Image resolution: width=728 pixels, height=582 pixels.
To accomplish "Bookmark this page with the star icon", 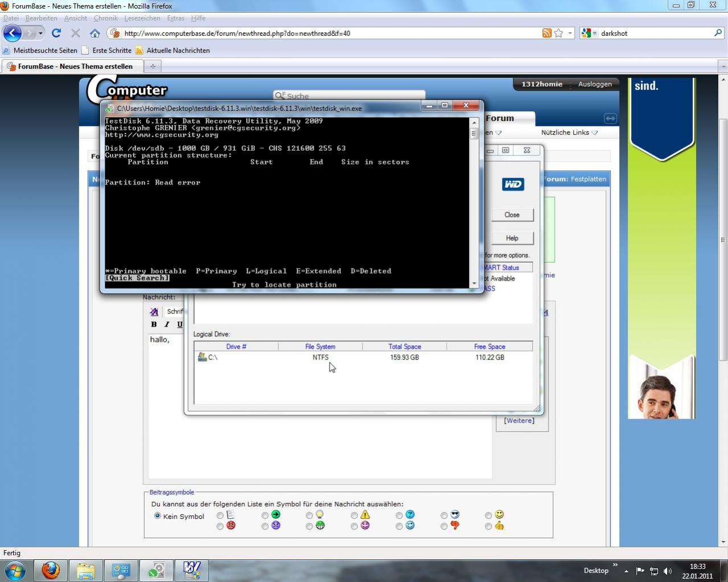I will click(558, 33).
